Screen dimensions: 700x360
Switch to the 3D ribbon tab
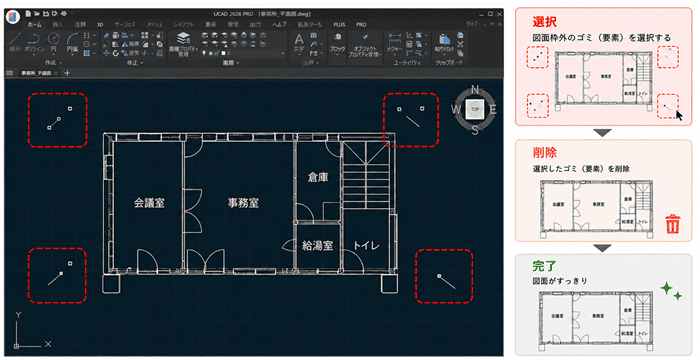coord(100,25)
